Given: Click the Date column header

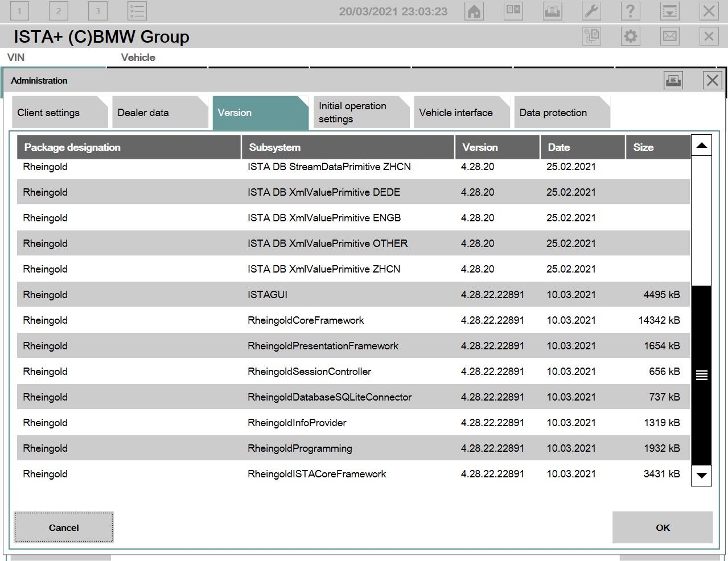Looking at the screenshot, I should [583, 147].
